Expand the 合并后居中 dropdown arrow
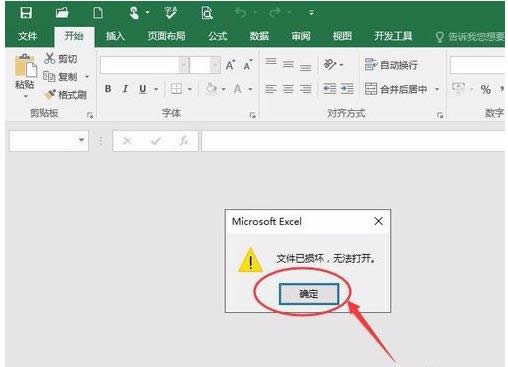 tap(437, 89)
